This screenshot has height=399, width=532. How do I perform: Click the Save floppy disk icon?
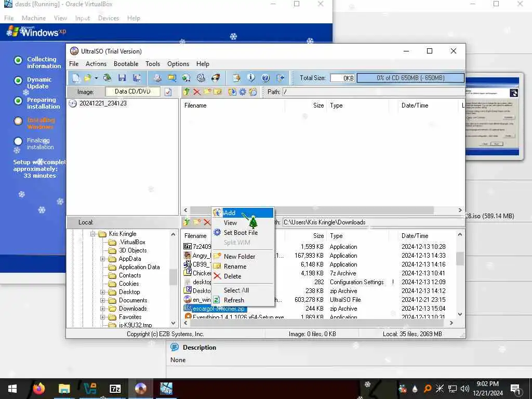[x=122, y=78]
